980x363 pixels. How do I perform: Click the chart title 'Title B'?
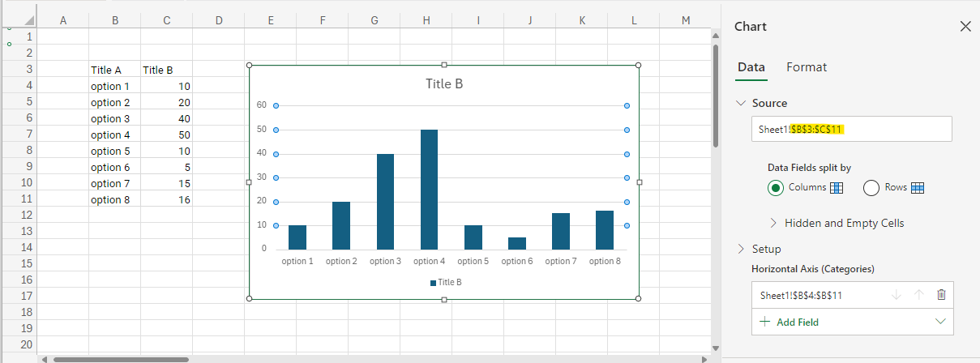tap(444, 83)
